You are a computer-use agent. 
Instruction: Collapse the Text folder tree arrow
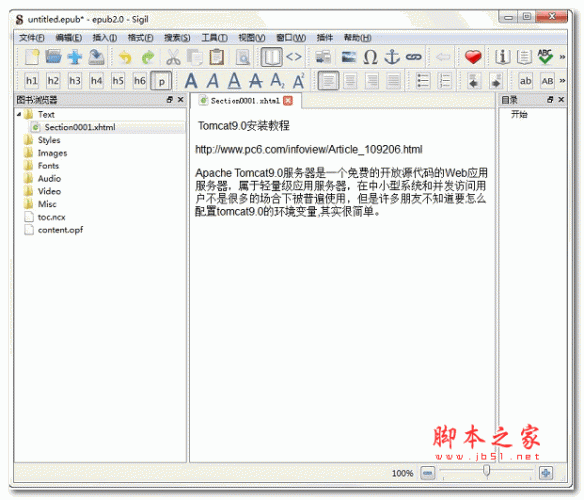19,114
